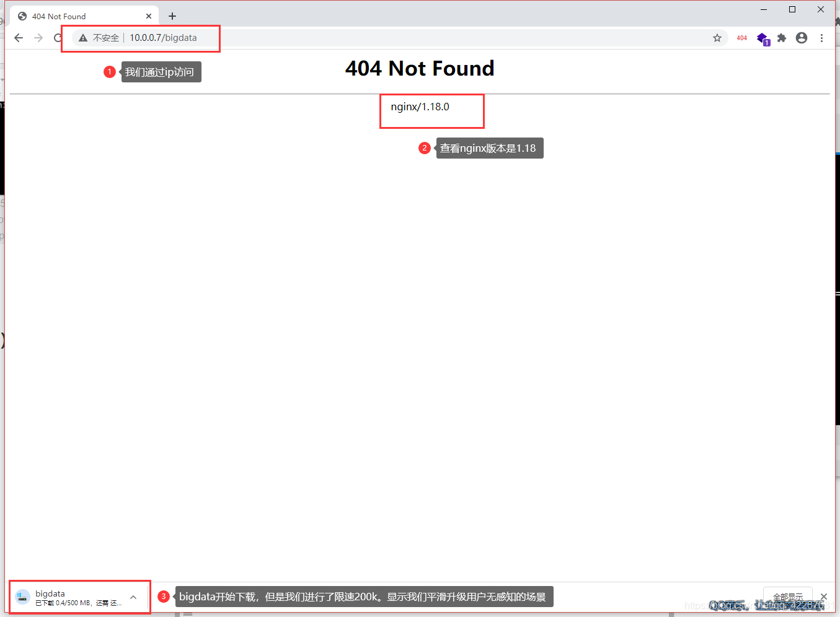Screen dimensions: 840x617
Task: Open the Extensions puzzle piece menu
Action: 782,38
